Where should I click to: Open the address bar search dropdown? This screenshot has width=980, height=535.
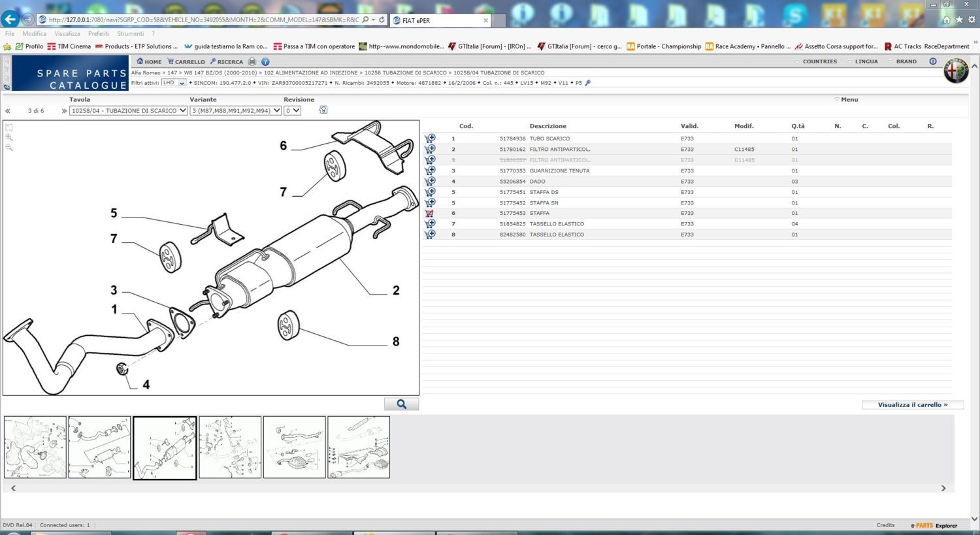[373, 20]
